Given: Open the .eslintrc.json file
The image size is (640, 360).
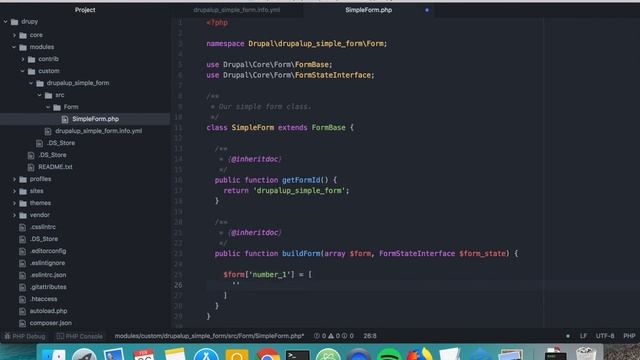Looking at the screenshot, I should click(48, 275).
